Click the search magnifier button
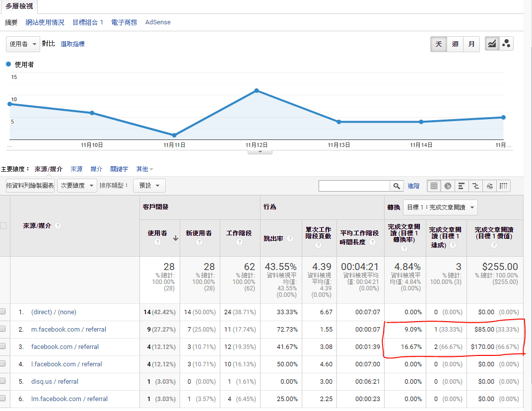 pyautogui.click(x=397, y=186)
